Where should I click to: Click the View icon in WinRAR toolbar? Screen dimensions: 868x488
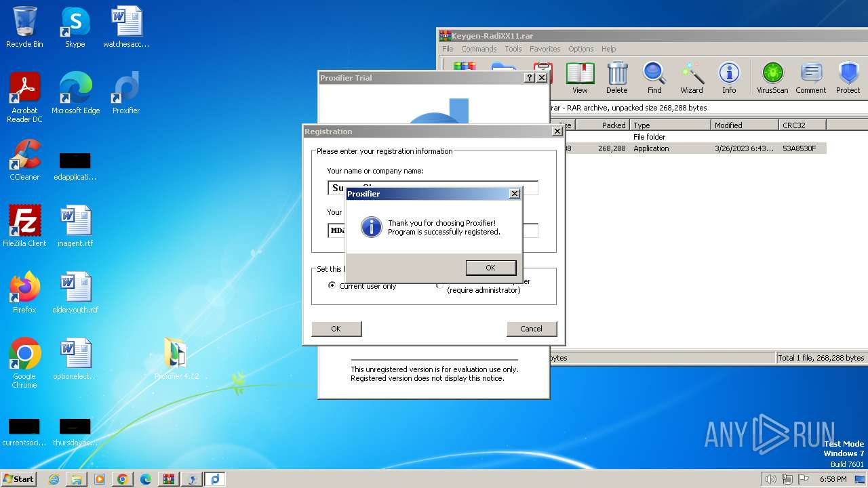coord(580,78)
